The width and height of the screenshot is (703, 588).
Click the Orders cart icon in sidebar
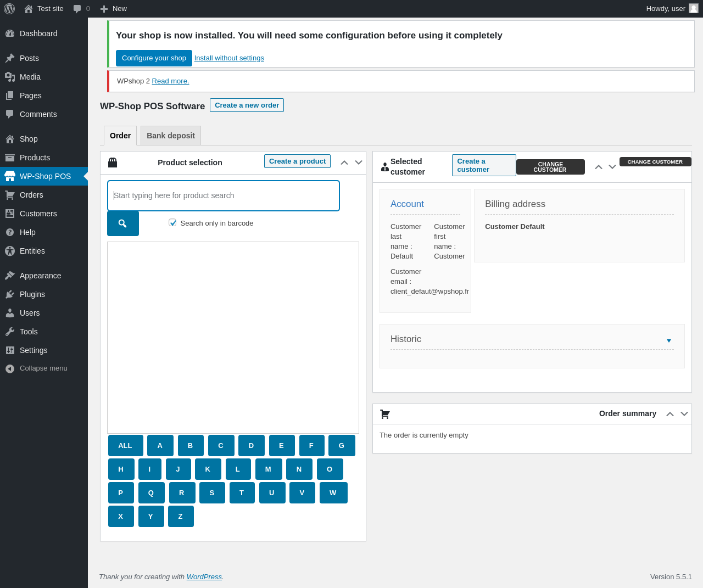click(10, 195)
